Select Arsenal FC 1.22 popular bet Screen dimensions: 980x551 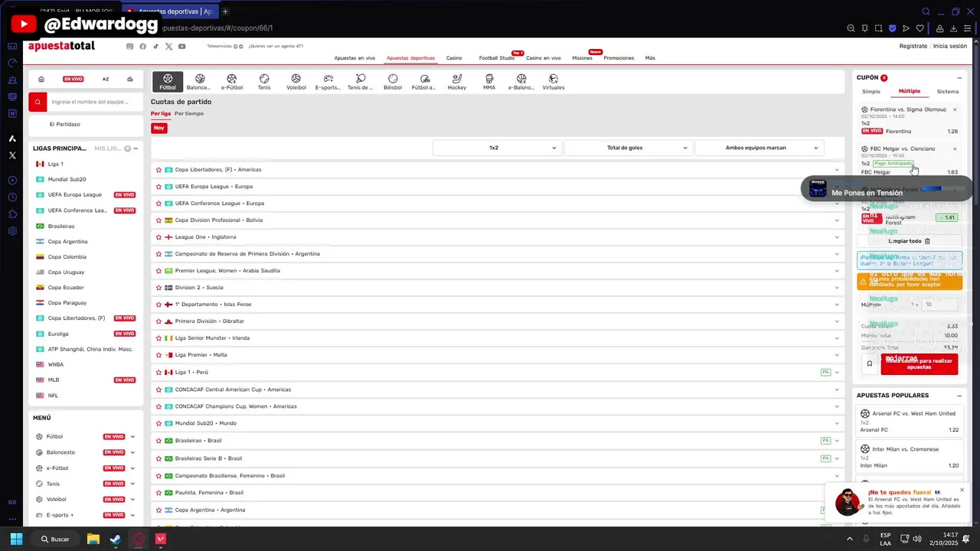click(909, 422)
